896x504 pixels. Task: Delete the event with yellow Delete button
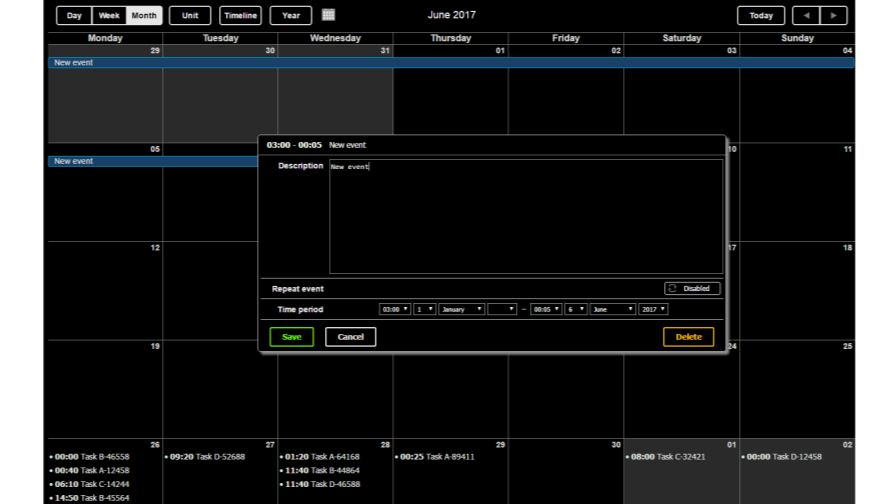point(689,337)
